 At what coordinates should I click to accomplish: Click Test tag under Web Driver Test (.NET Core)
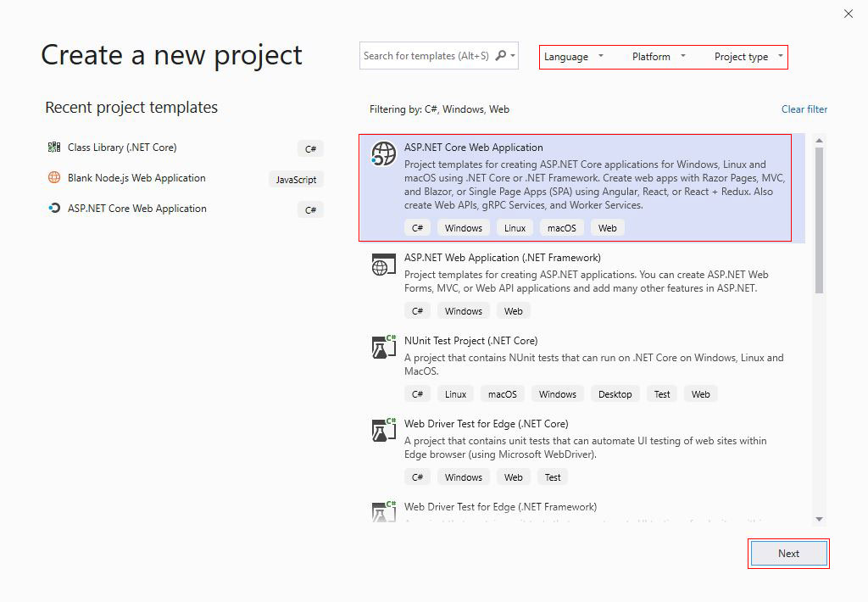point(553,477)
